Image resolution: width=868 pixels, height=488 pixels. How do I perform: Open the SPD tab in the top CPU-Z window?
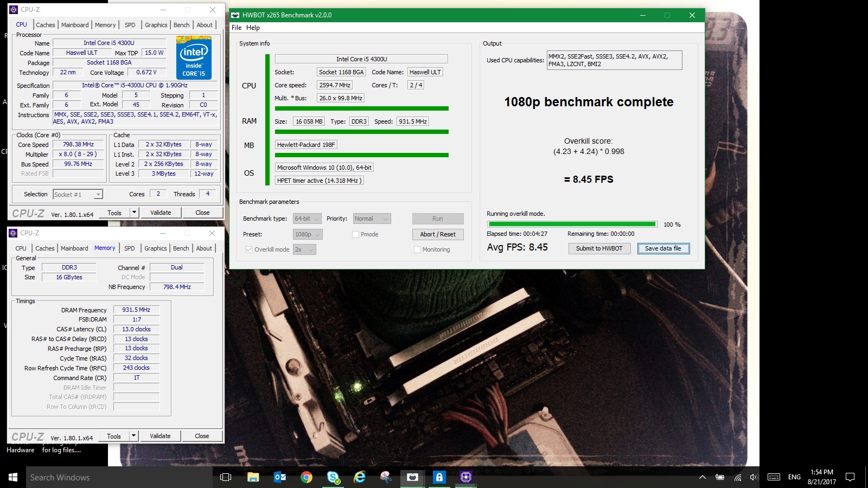pos(130,25)
